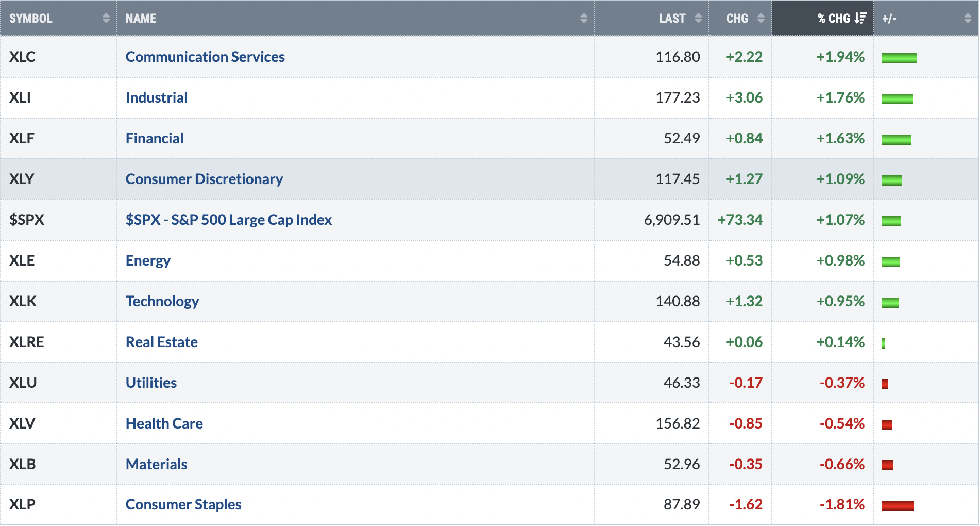The image size is (980, 526).
Task: Sort table by the SYMBOL column arrows
Action: pos(106,18)
